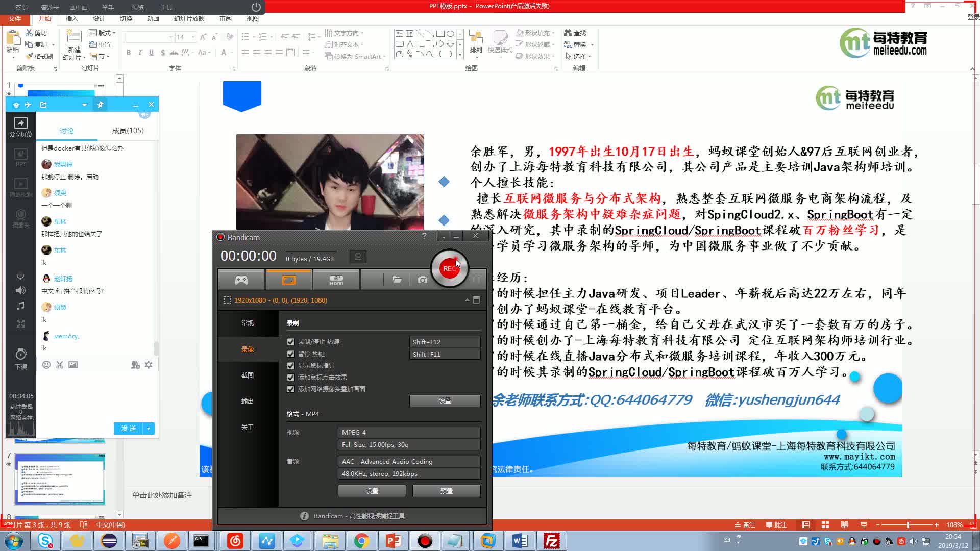
Task: Create a new slide with 新建幻灯片
Action: [75, 45]
